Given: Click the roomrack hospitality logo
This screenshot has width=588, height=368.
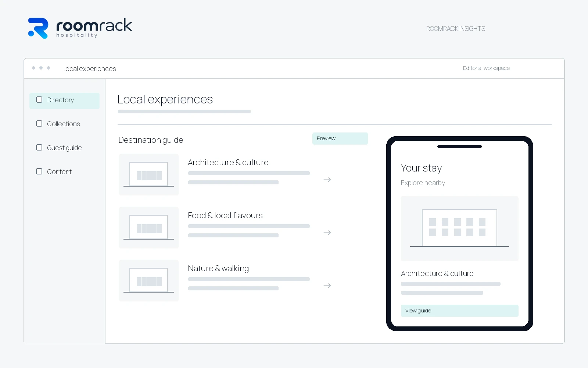Looking at the screenshot, I should click(x=80, y=28).
